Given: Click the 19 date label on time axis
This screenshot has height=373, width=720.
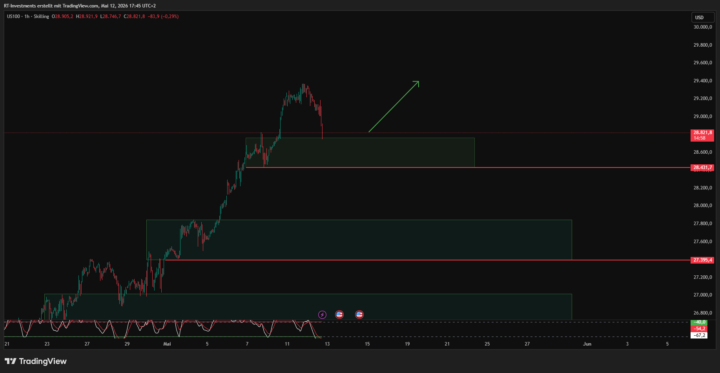Looking at the screenshot, I should [407, 344].
